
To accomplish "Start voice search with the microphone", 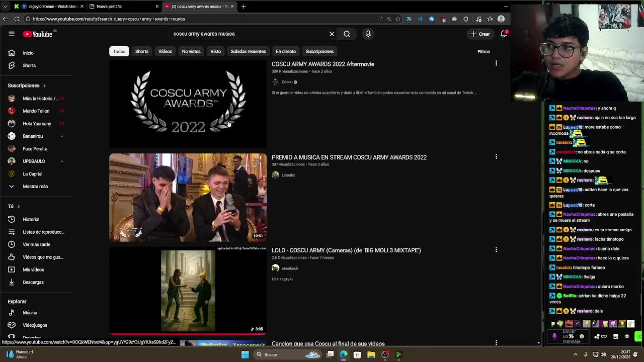I will pos(368,34).
